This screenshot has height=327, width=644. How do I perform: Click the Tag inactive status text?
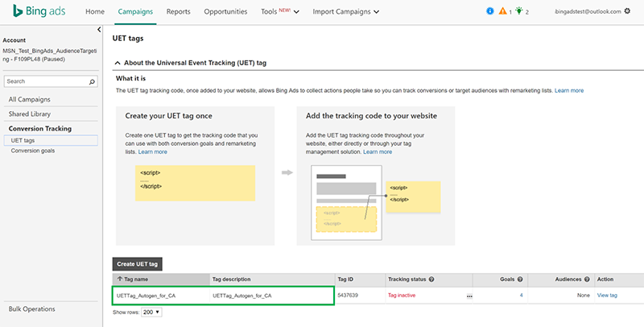[402, 296]
